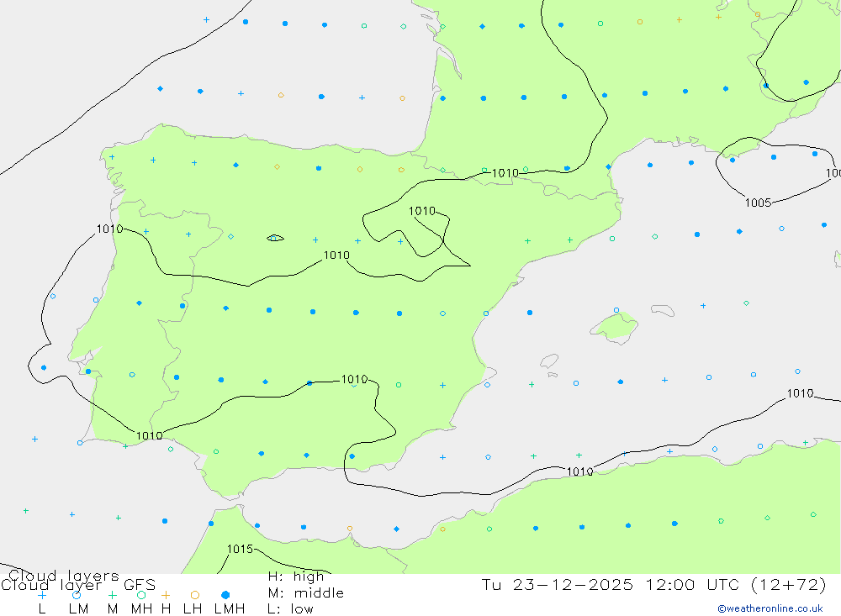Click the green plus legend symbol for M

112,595
